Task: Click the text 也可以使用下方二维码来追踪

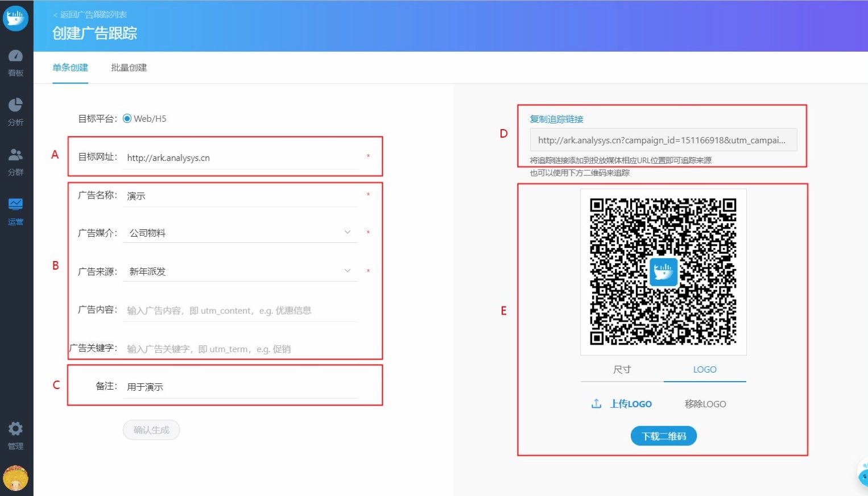Action: [580, 173]
